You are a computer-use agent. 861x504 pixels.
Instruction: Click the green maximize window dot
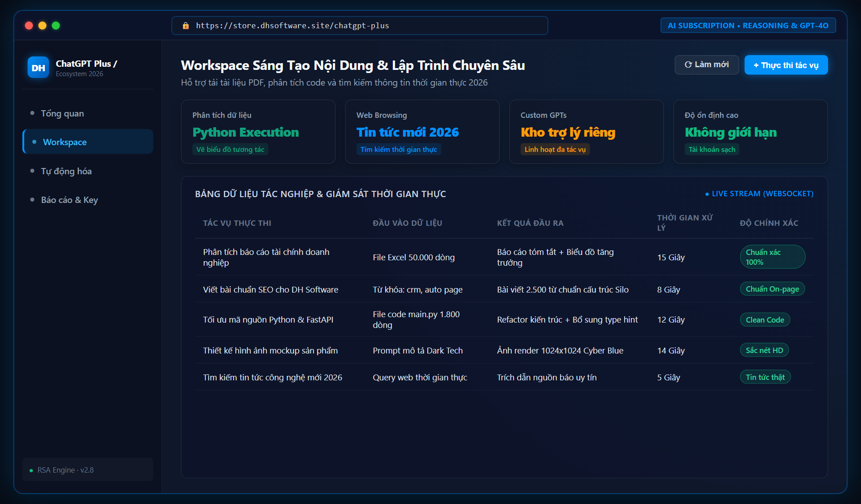(56, 26)
